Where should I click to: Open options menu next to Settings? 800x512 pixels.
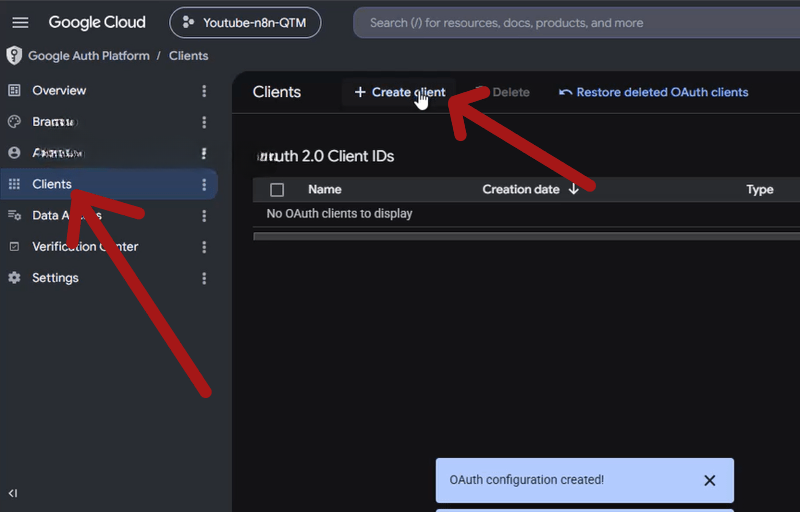click(204, 278)
